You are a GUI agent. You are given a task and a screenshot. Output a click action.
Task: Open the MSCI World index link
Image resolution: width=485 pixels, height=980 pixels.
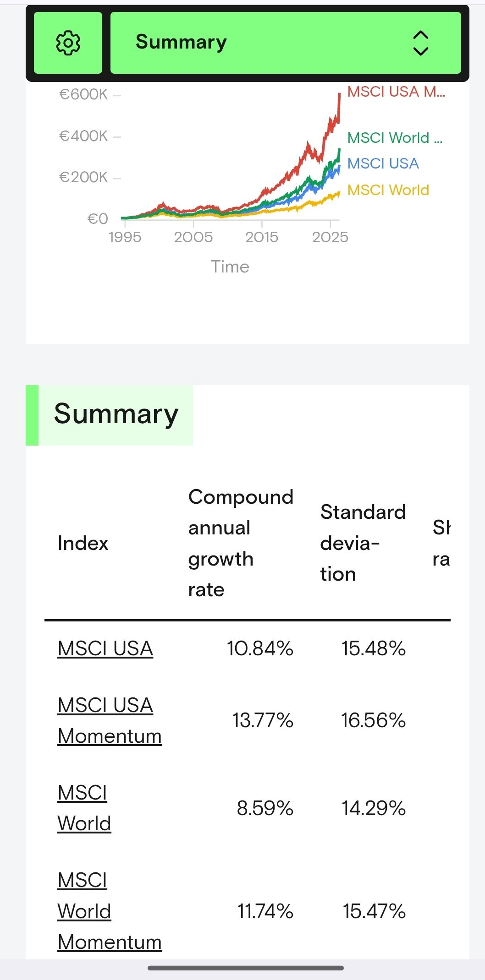click(84, 808)
